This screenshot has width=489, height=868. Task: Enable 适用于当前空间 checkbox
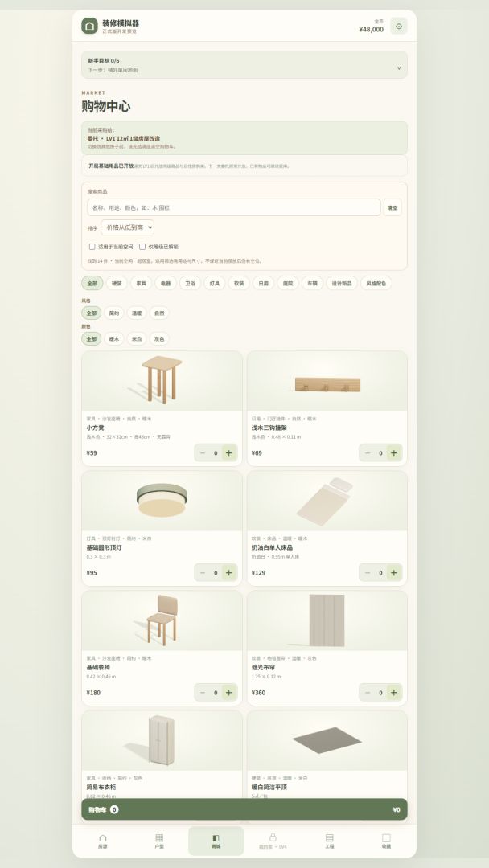pos(92,247)
